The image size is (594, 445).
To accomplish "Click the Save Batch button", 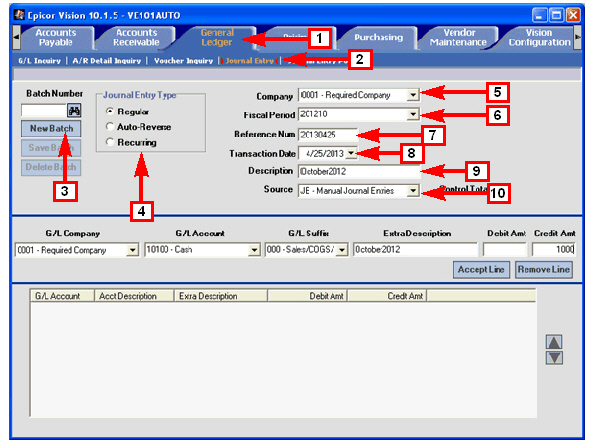I will [51, 148].
